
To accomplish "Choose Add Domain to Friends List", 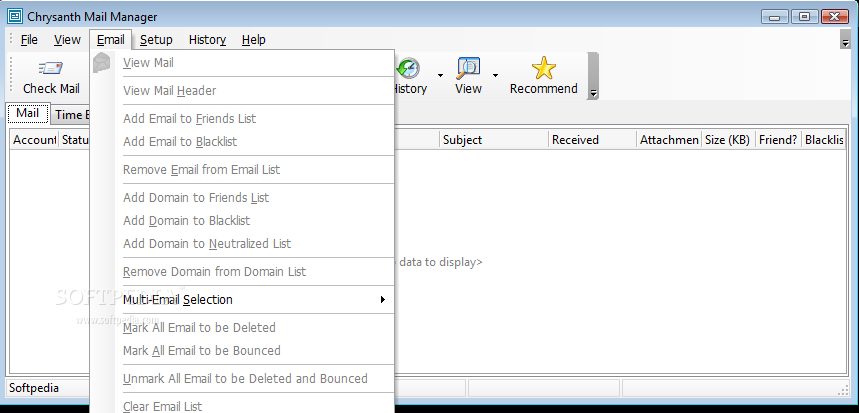I will click(x=242, y=198).
